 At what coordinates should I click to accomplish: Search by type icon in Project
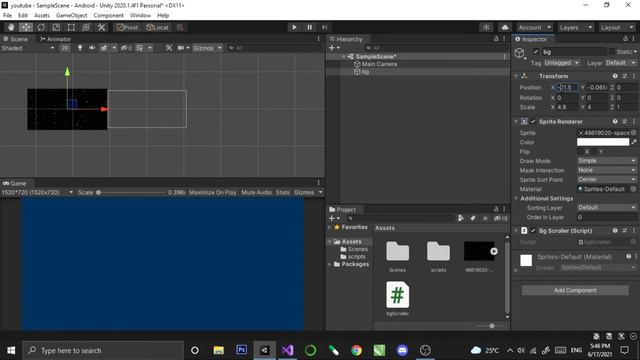tap(460, 218)
